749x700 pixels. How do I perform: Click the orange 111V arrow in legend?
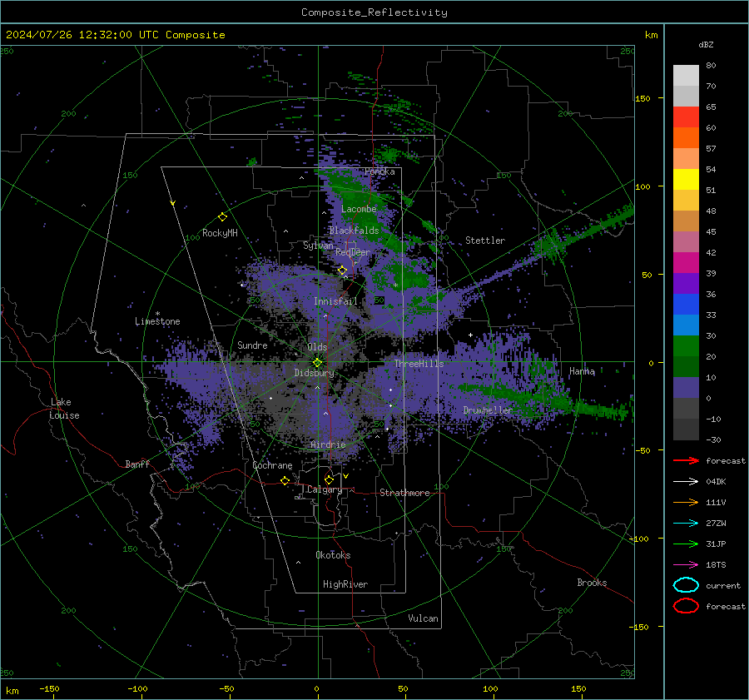pos(686,502)
